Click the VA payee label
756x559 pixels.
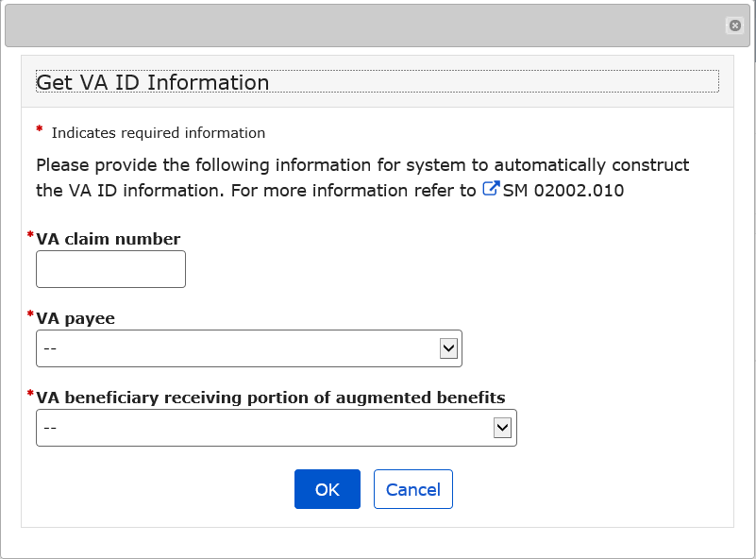click(x=76, y=318)
